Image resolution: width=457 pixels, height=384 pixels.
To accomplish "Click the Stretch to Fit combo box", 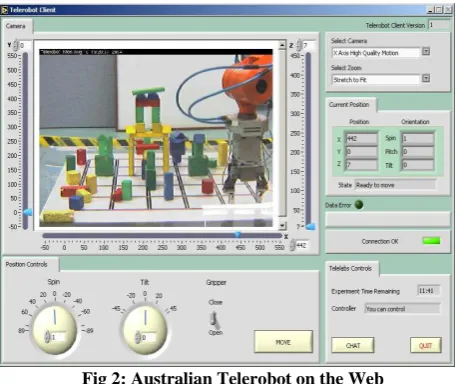I will coord(376,80).
